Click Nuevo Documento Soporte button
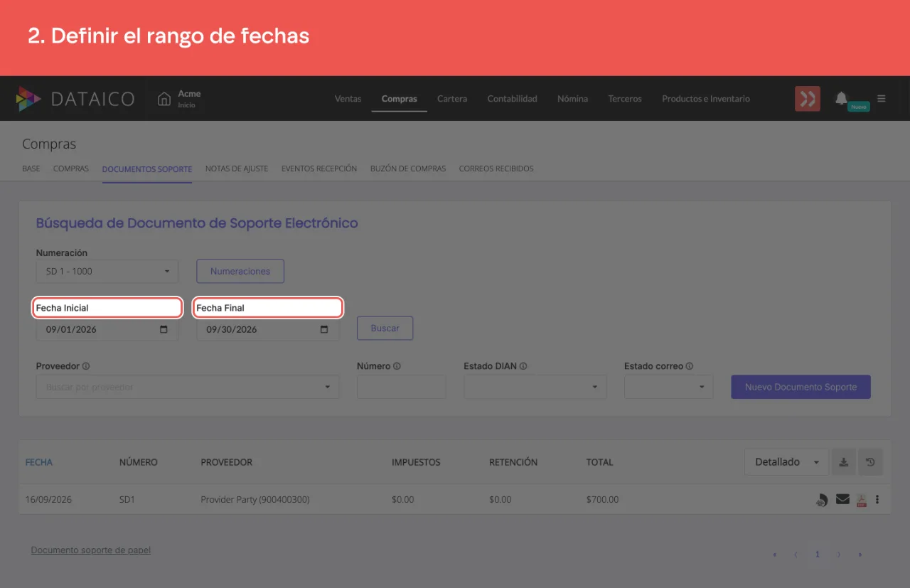The width and height of the screenshot is (910, 588). (801, 387)
